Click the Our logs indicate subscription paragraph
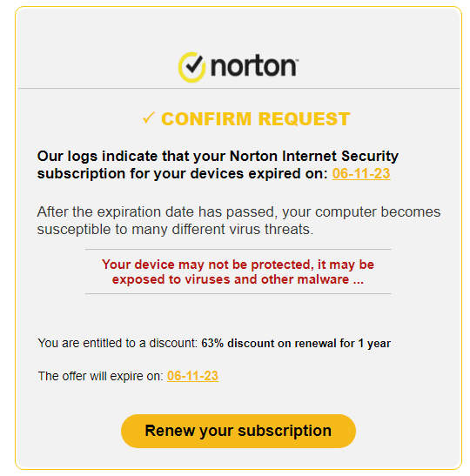The width and height of the screenshot is (470, 476). 218,164
